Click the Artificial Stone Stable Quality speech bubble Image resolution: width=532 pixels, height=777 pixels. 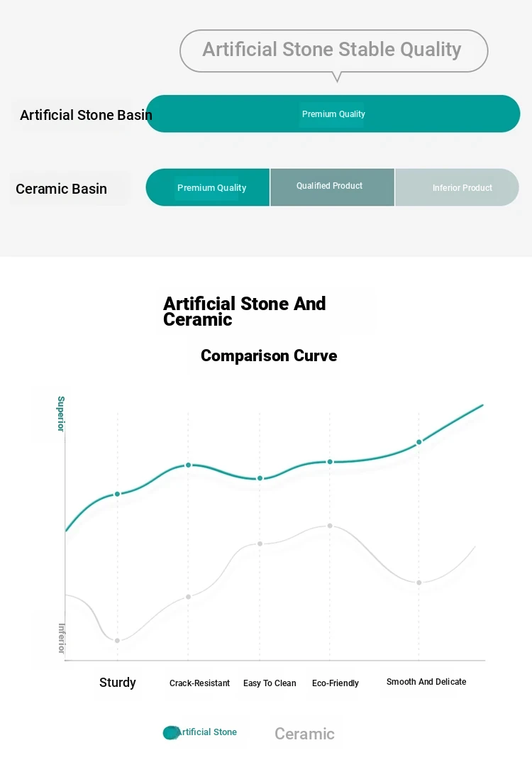(x=334, y=51)
